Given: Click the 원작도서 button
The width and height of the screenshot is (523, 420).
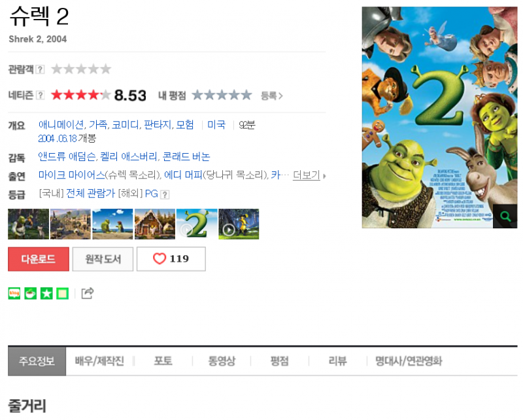Looking at the screenshot, I should pyautogui.click(x=103, y=259).
